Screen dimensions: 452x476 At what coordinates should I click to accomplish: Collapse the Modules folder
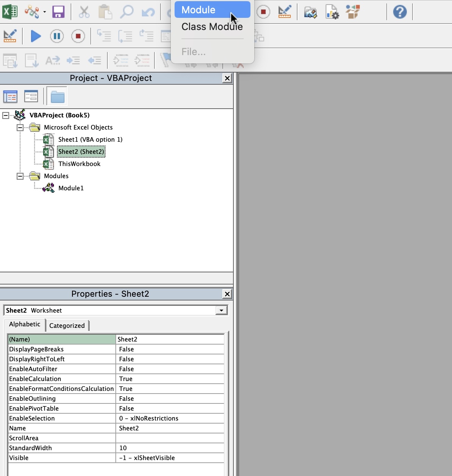pyautogui.click(x=20, y=176)
